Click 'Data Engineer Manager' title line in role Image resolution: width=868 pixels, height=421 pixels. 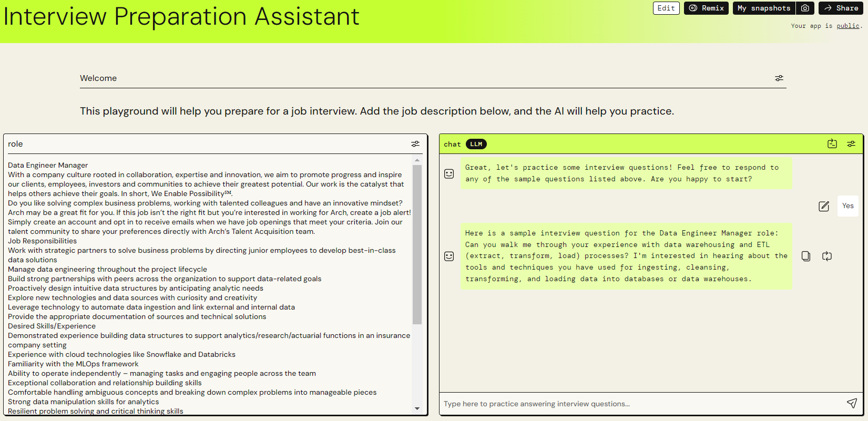click(48, 165)
